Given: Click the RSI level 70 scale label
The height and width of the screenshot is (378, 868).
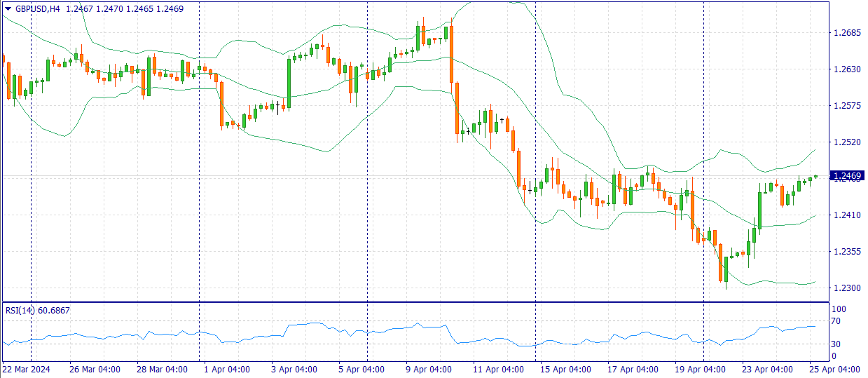Looking at the screenshot, I should pos(836,322).
